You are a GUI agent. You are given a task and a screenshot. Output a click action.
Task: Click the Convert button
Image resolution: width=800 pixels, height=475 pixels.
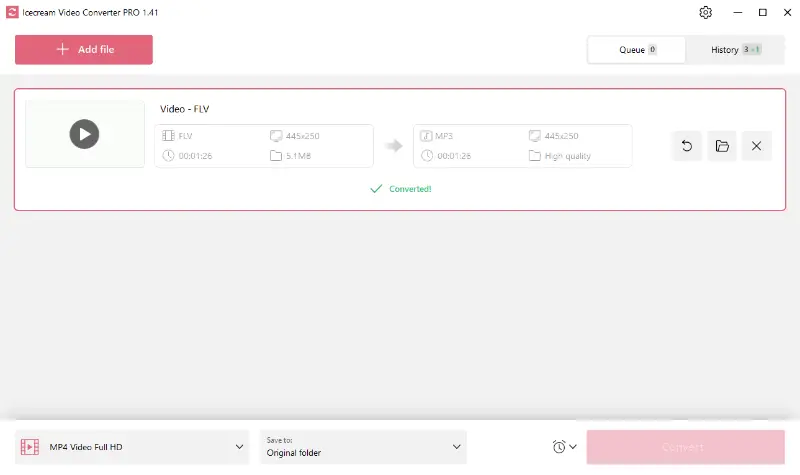(685, 447)
